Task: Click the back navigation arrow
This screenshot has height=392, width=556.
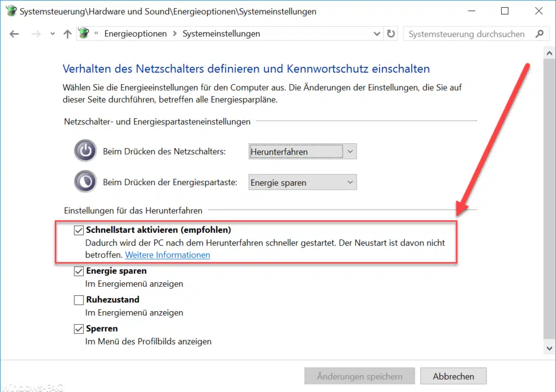Action: pos(14,34)
